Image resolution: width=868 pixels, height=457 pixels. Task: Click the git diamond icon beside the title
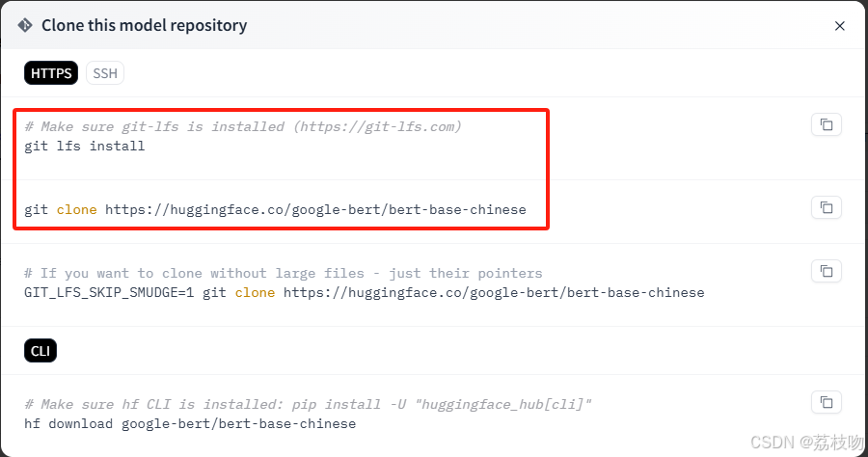pos(25,25)
